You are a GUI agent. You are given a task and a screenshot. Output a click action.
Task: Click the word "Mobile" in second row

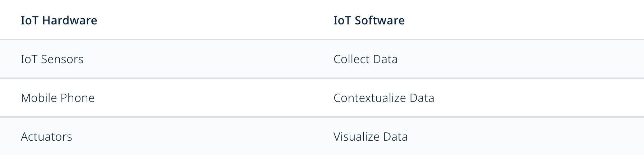39,98
